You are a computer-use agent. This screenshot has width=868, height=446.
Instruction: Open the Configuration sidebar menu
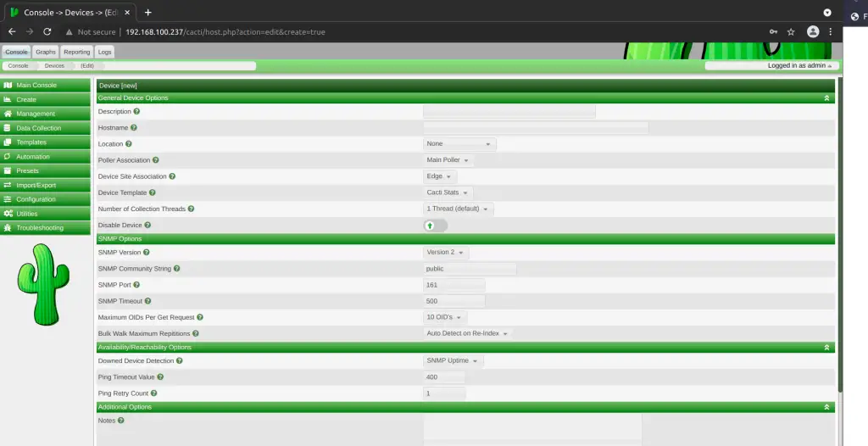(x=46, y=199)
